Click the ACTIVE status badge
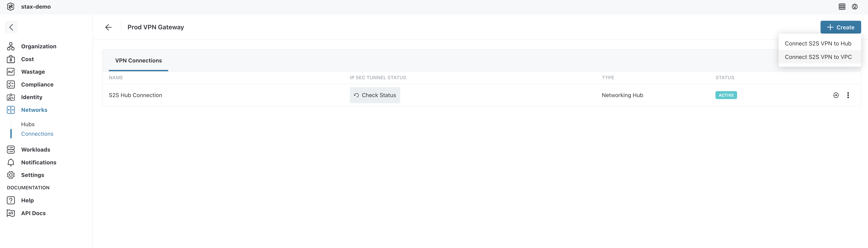The height and width of the screenshot is (248, 868). [x=726, y=95]
